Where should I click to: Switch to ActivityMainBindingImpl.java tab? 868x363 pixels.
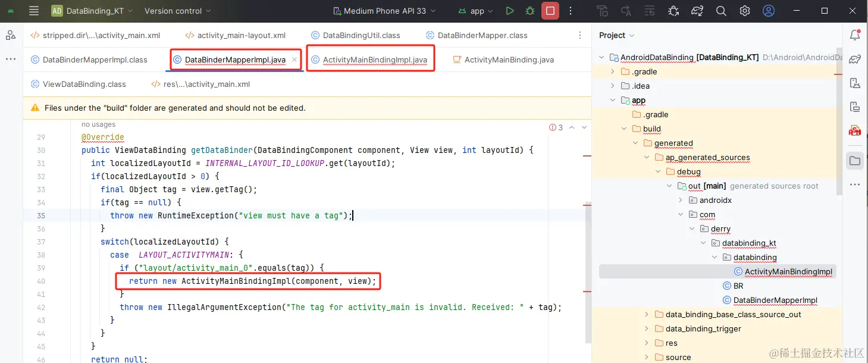369,60
